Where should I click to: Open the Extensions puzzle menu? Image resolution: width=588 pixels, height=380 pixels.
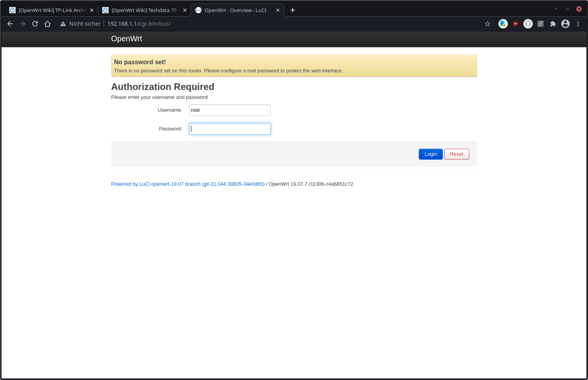[553, 24]
